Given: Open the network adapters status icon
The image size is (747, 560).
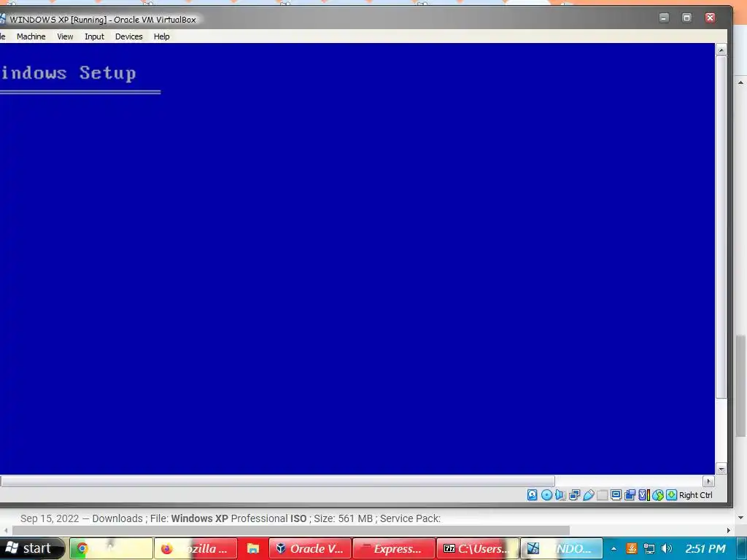Looking at the screenshot, I should pos(574,495).
